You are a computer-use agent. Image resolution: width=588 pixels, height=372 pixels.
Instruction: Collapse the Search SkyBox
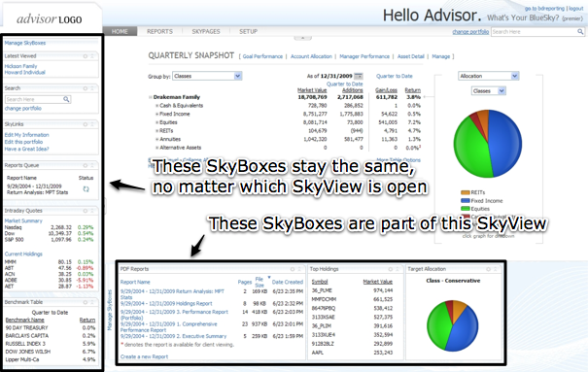tap(92, 88)
